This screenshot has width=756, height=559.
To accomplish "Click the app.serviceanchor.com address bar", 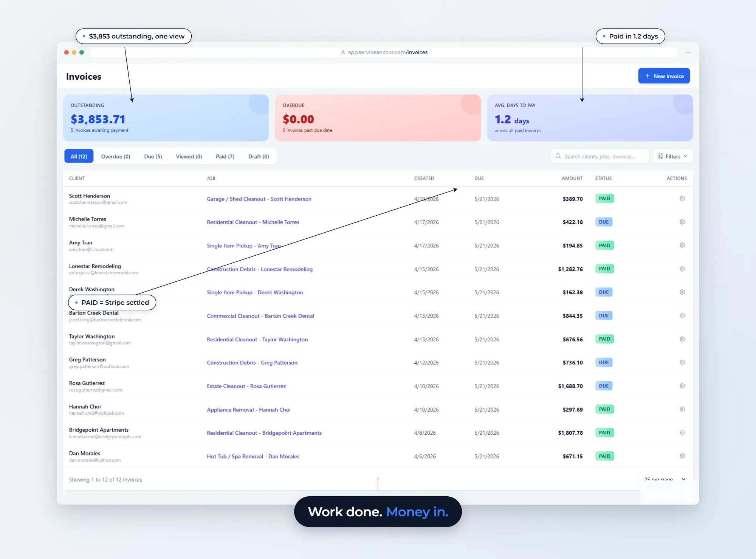I will click(x=384, y=53).
